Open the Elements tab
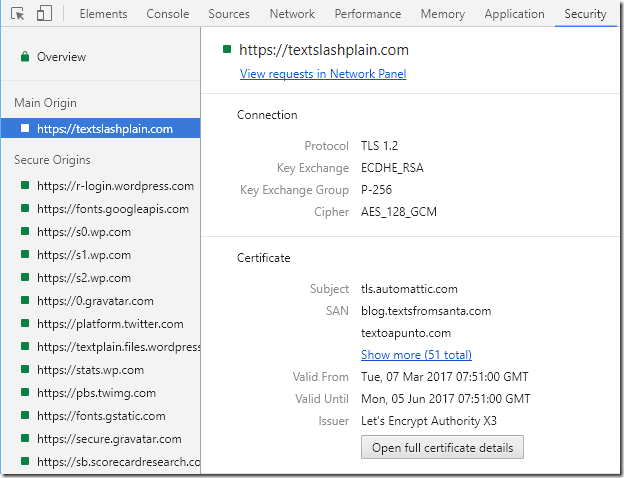624x478 pixels. [x=103, y=14]
